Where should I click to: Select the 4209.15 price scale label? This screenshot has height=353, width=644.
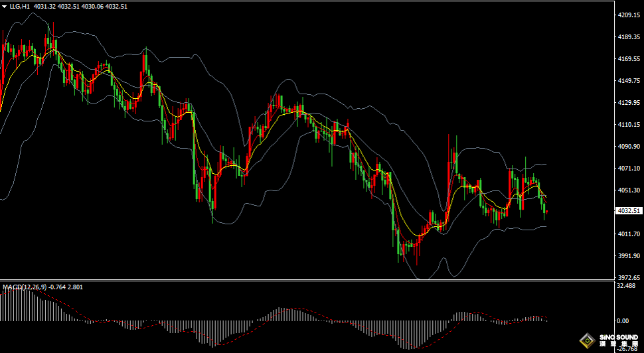[629, 15]
